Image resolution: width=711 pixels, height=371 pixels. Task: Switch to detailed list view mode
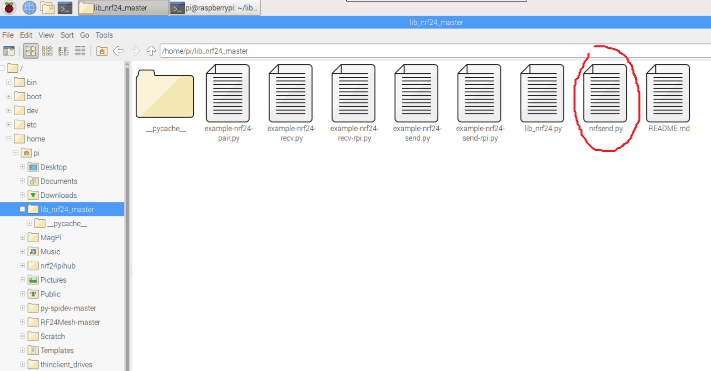click(x=80, y=51)
